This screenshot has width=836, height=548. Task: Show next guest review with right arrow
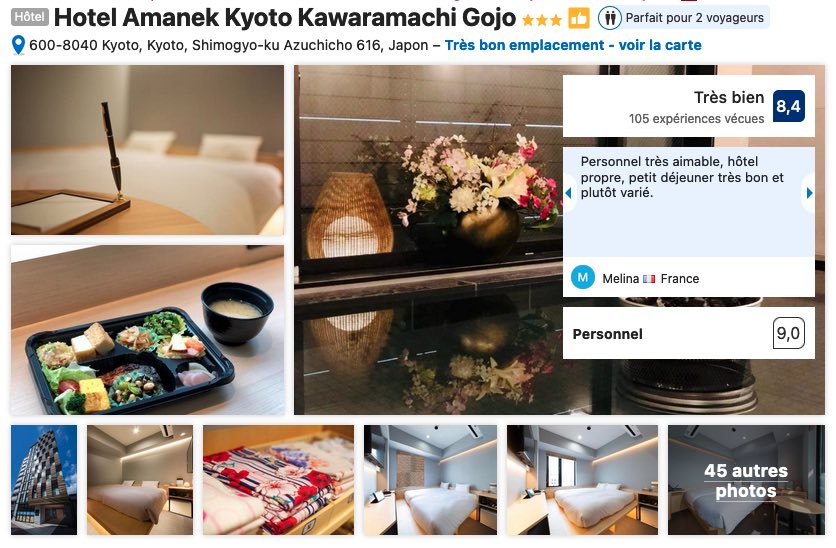809,193
